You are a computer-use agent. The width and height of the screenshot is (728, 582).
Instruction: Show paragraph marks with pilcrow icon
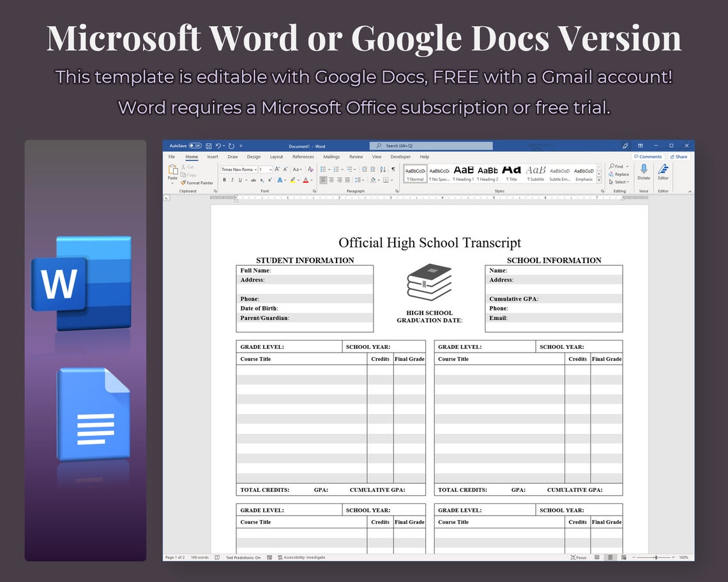[x=393, y=169]
